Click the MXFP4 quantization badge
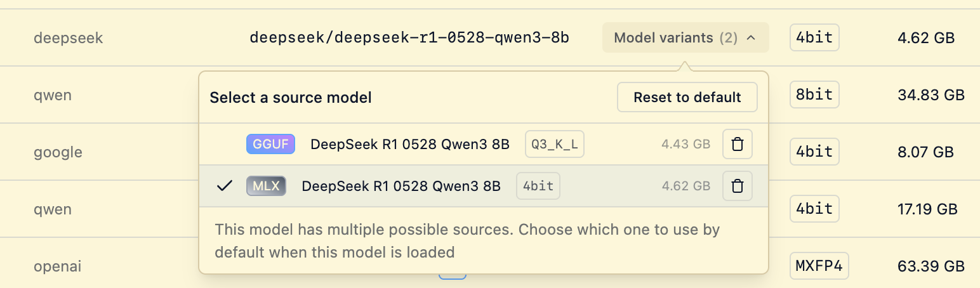Viewport: 980px width, 288px height. click(x=819, y=266)
